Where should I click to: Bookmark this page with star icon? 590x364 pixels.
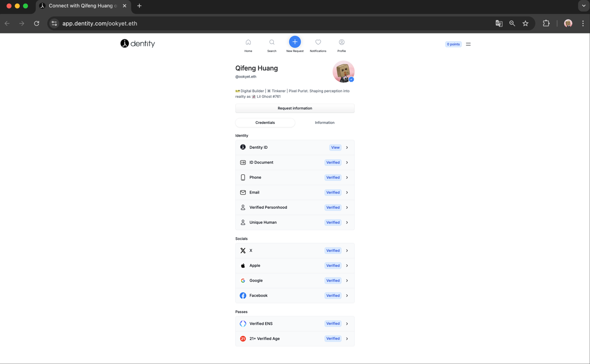click(526, 24)
